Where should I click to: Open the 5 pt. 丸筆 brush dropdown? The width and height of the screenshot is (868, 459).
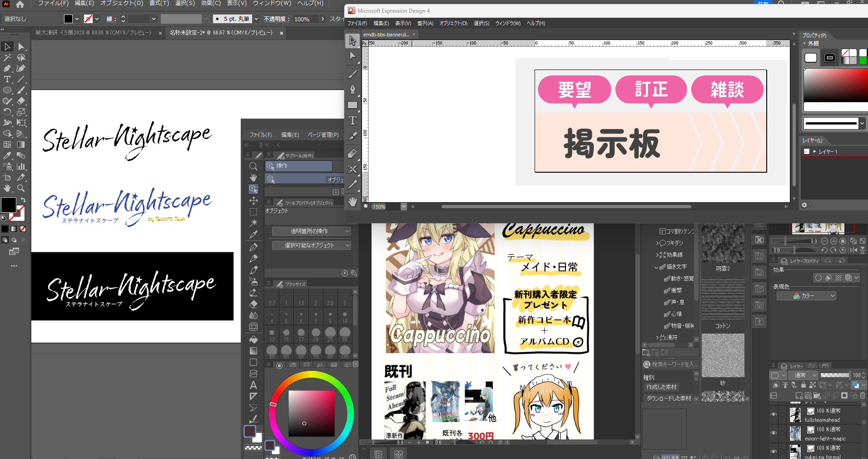tap(257, 19)
